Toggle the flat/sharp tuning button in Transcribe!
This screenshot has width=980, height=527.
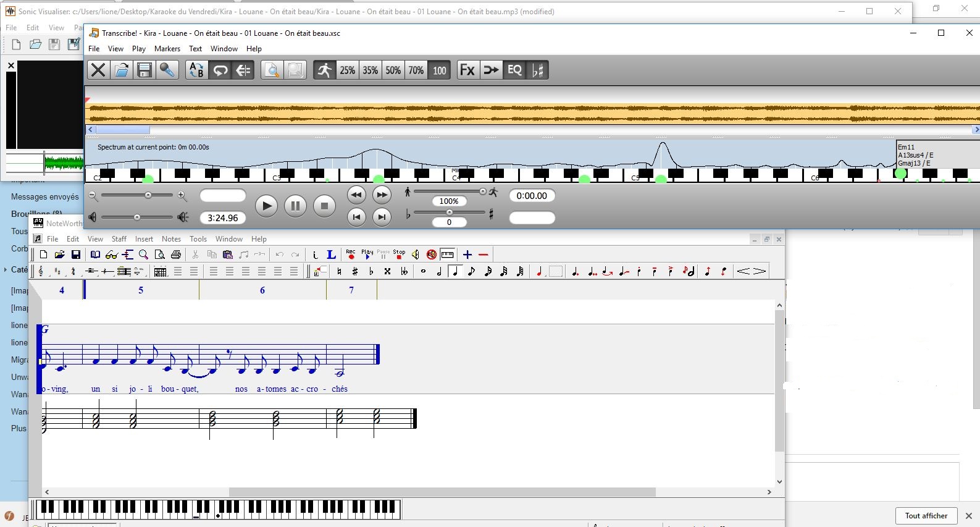(538, 70)
